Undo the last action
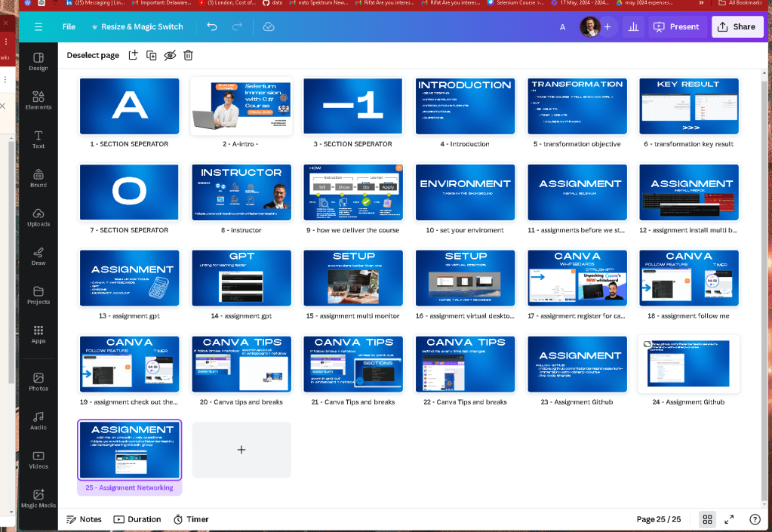The image size is (772, 532). (212, 27)
